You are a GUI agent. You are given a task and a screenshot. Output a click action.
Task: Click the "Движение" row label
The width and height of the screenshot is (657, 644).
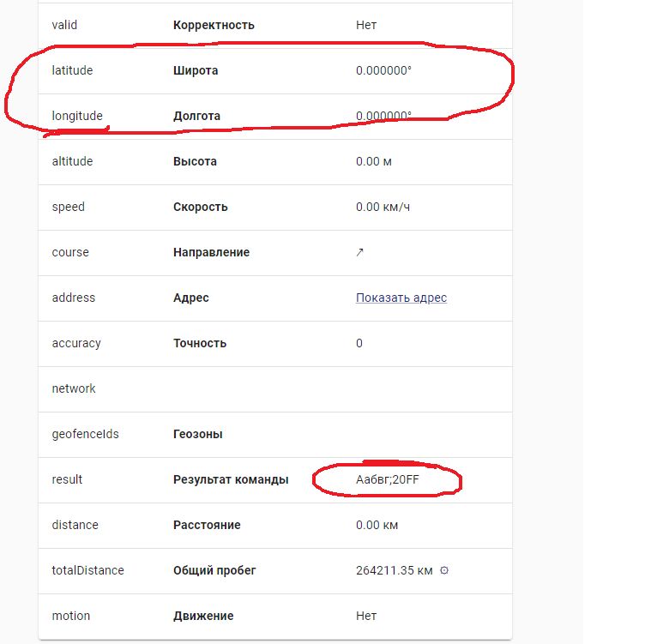(x=203, y=616)
